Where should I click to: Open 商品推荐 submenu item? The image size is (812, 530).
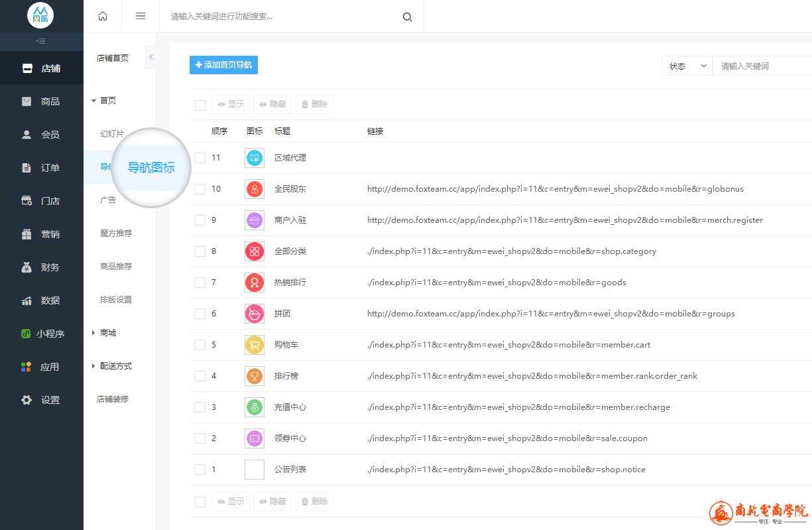coord(116,267)
